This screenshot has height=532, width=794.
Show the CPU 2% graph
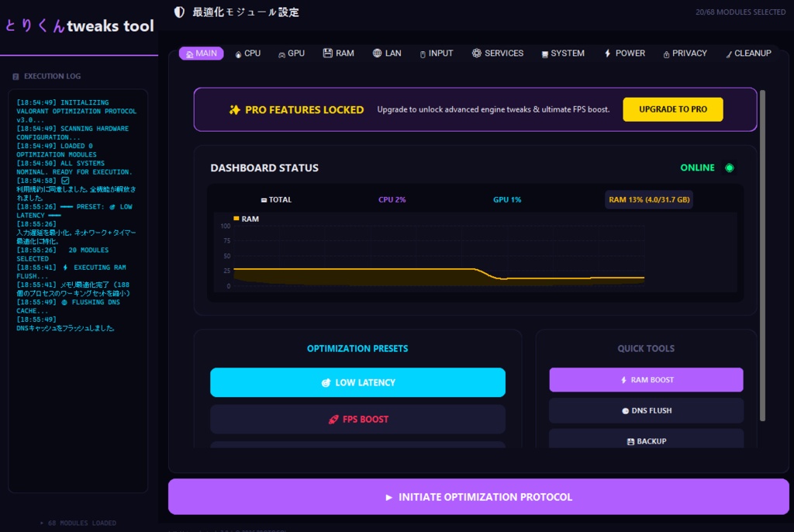pos(392,199)
